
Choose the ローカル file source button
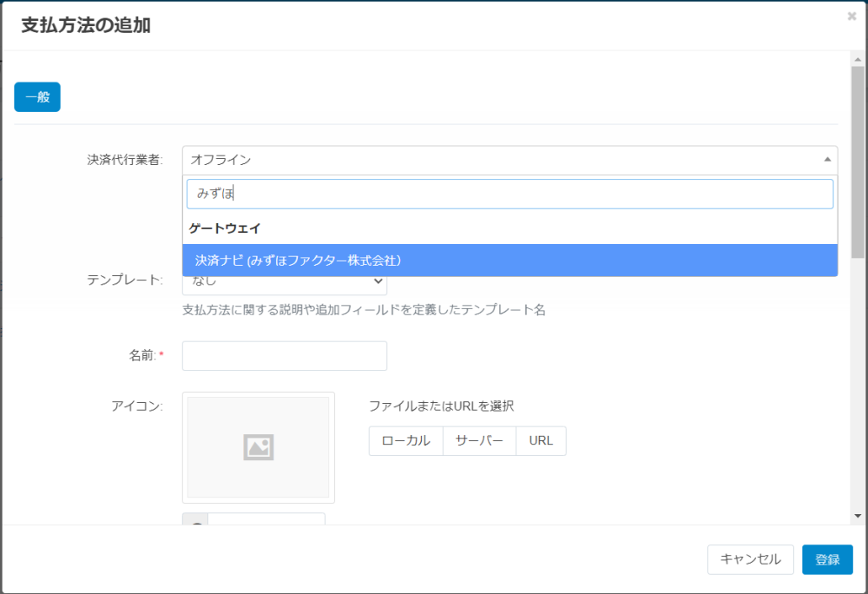405,440
